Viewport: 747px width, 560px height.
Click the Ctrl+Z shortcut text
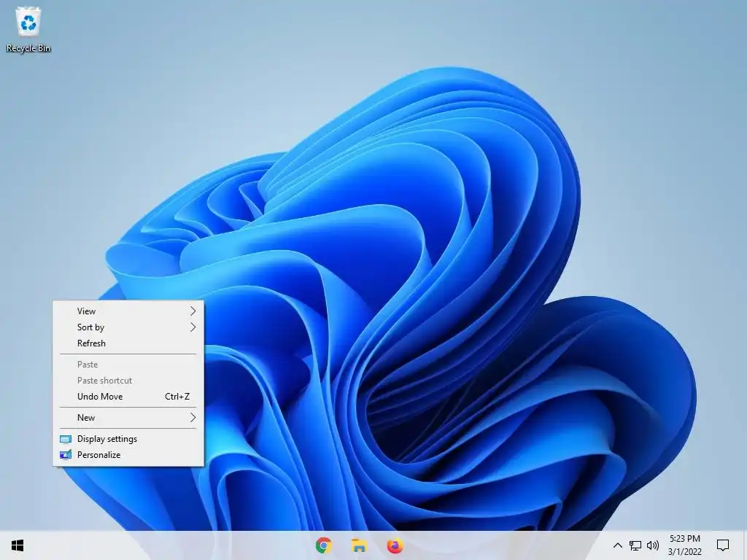pos(177,397)
